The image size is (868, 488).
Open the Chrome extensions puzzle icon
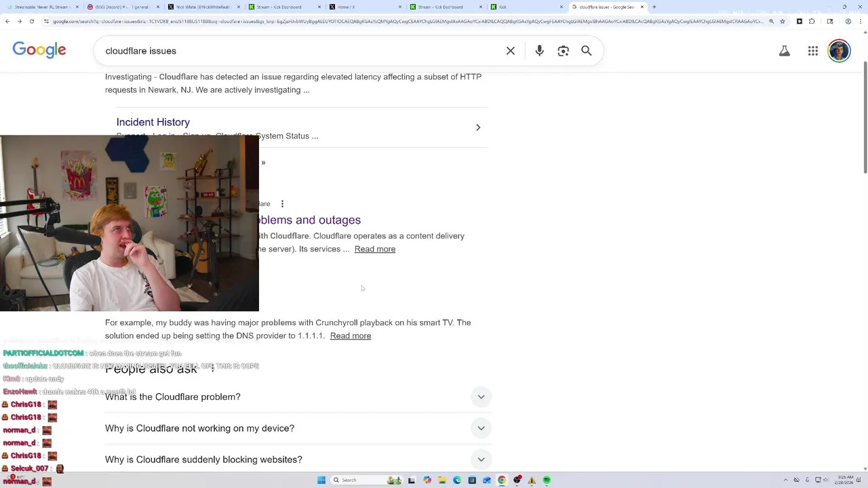pos(812,21)
